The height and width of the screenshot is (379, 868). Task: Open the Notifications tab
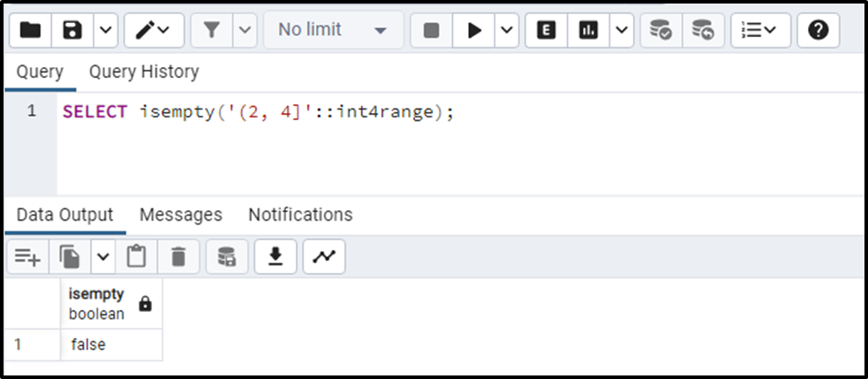(x=300, y=215)
